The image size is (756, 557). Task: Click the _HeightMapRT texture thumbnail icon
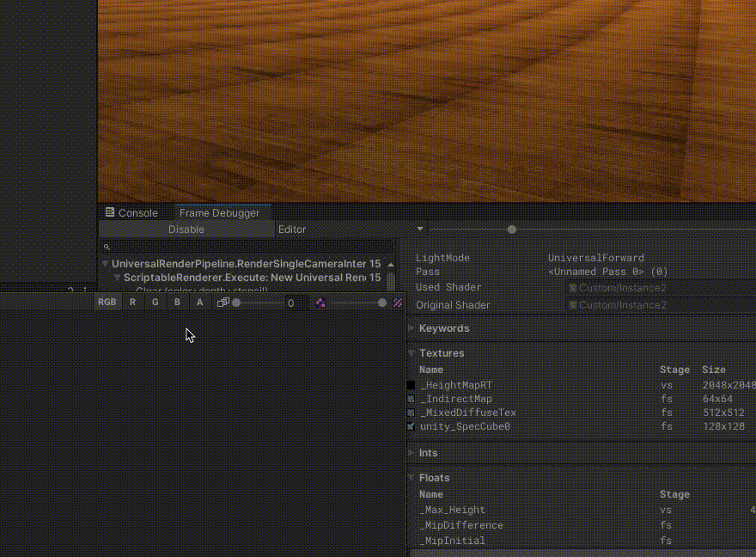pyautogui.click(x=410, y=384)
